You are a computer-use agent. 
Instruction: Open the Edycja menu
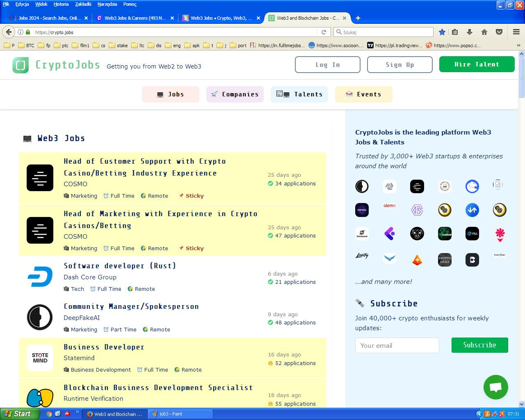[x=22, y=4]
